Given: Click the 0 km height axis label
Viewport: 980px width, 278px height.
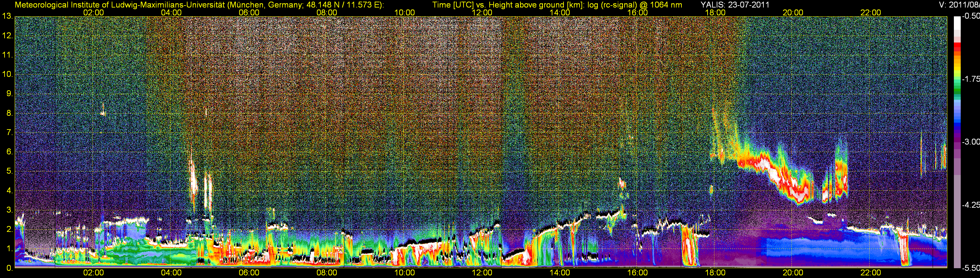Looking at the screenshot, I should point(10,268).
